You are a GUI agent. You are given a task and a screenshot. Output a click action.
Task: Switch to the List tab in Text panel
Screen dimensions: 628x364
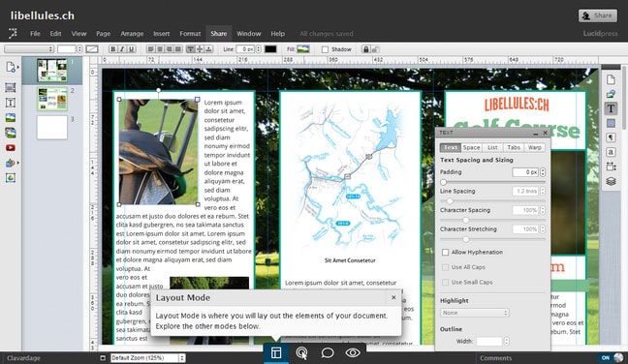click(x=492, y=147)
